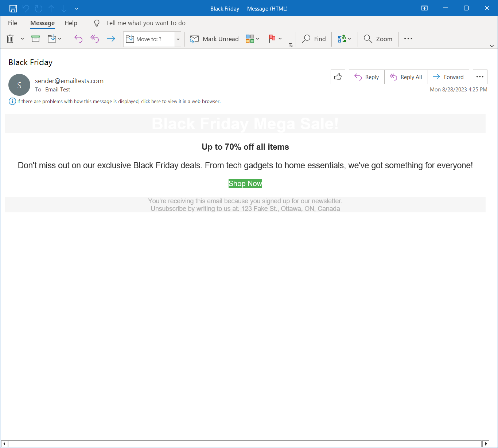Click the horizontal scrollbar track
This screenshot has height=448, width=498.
pyautogui.click(x=245, y=444)
